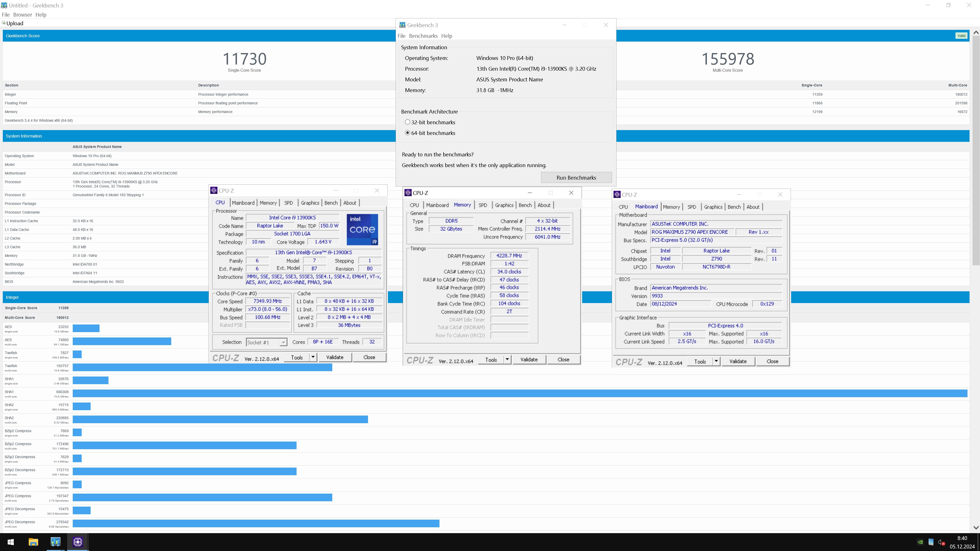Click Validate in CPU-Z Memory window
Viewport: 980px width, 551px height.
click(x=529, y=359)
